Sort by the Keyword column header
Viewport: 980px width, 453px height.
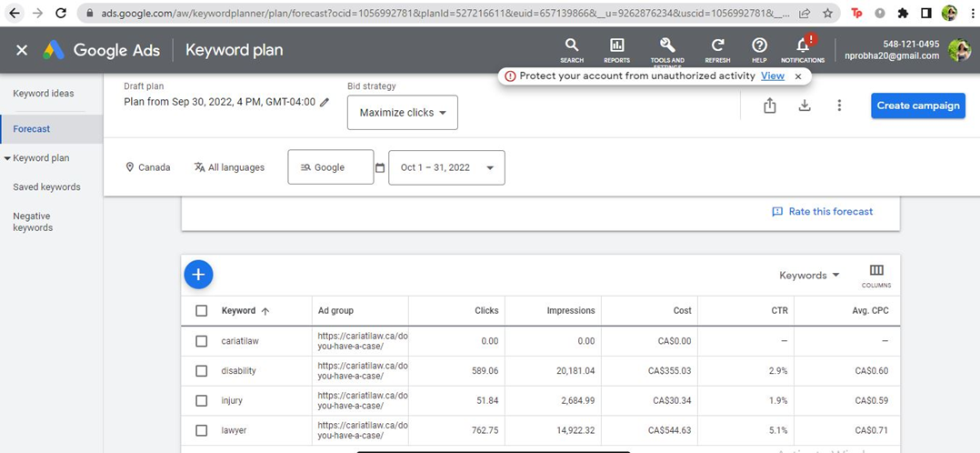pyautogui.click(x=245, y=311)
